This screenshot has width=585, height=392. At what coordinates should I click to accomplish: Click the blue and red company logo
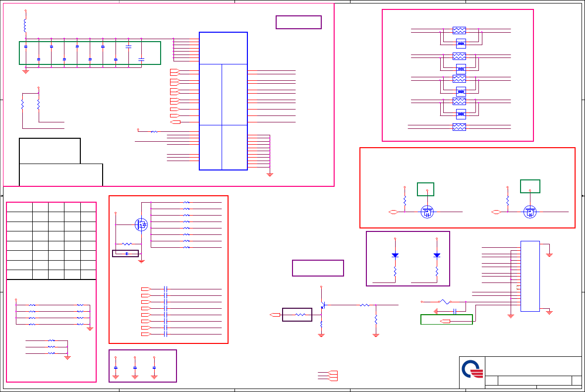472,369
